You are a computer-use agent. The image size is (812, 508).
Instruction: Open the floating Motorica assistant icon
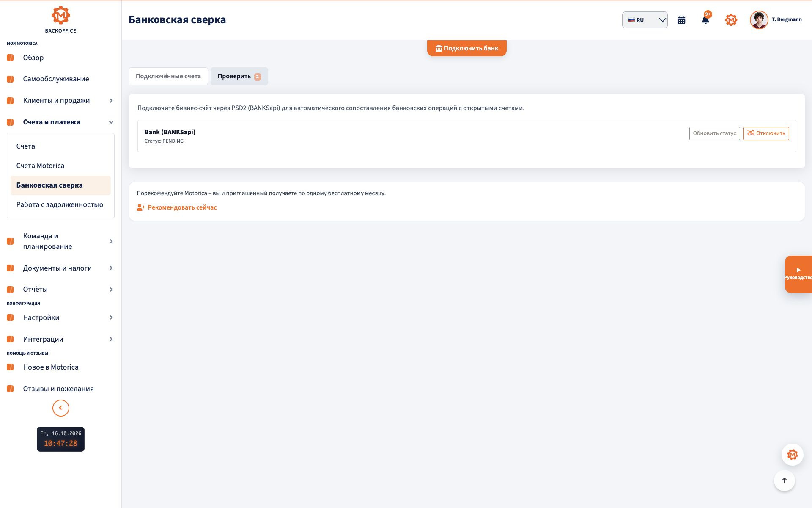point(792,455)
